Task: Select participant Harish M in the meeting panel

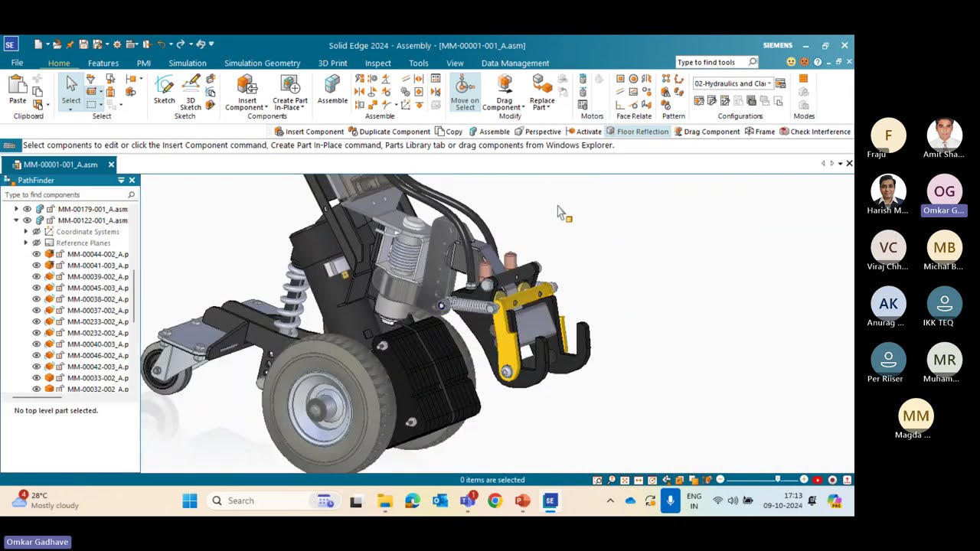Action: 888,195
